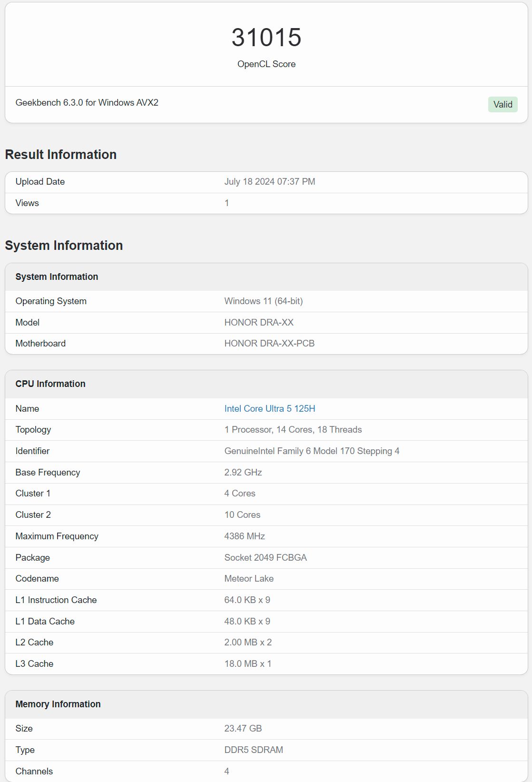Viewport: 532px width, 782px height.
Task: Click the Windows 11 (64-bit) value
Action: (x=263, y=301)
